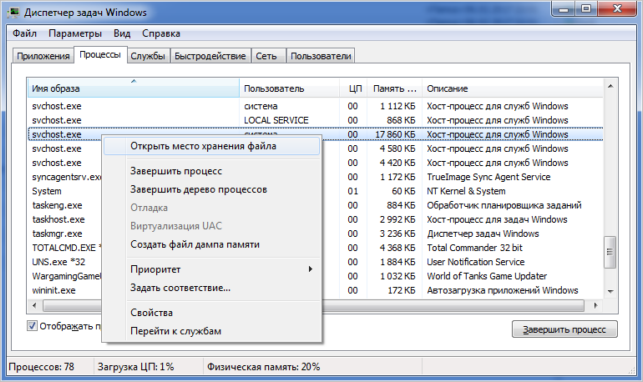Click the Task Manager title bar icon
The height and width of the screenshot is (382, 643).
click(13, 12)
